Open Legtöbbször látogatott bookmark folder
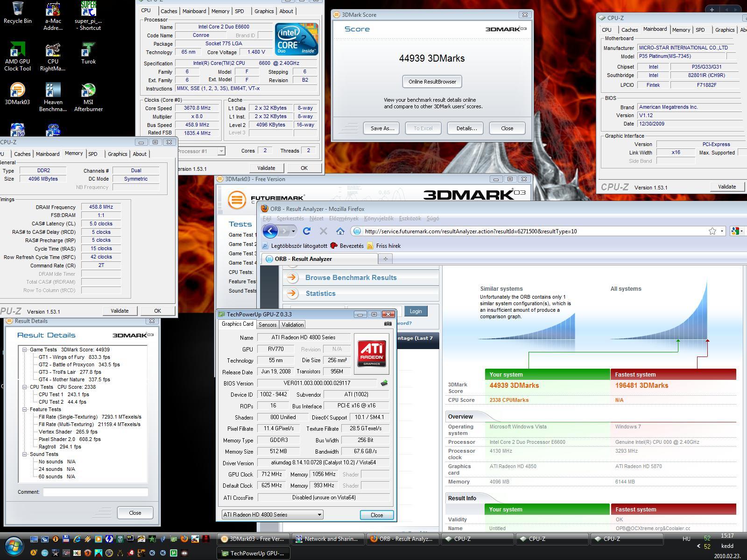Screen dimensions: 747x560 pyautogui.click(x=295, y=246)
